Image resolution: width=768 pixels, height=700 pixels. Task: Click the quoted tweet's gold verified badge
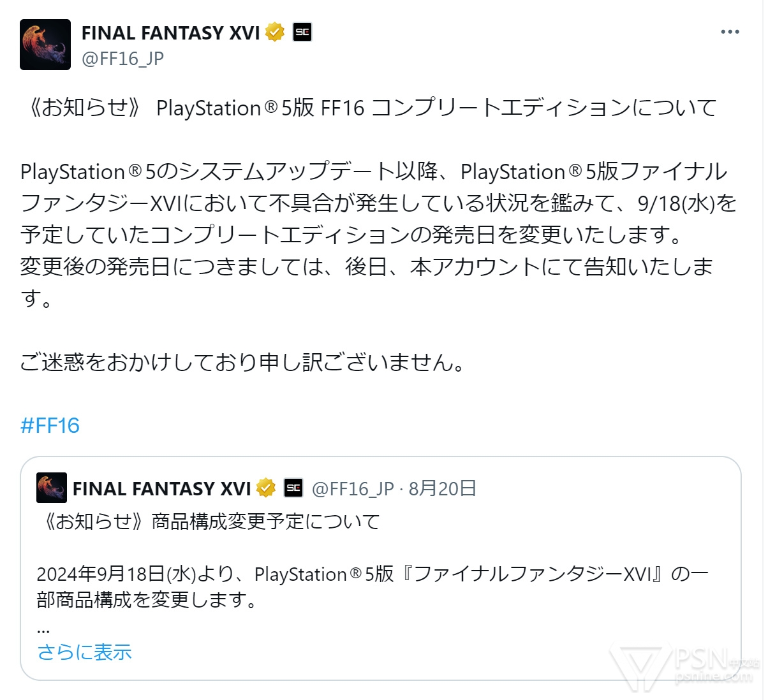pyautogui.click(x=266, y=488)
